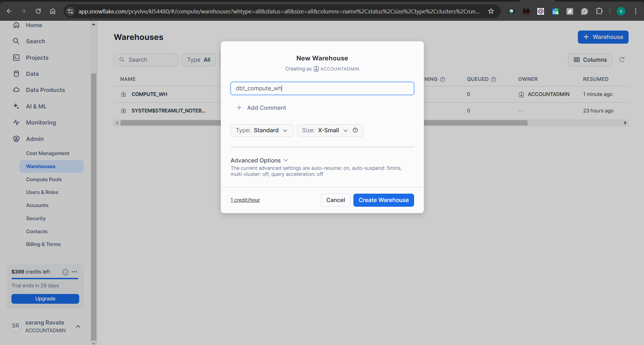Open the browser home icon

pos(53,11)
